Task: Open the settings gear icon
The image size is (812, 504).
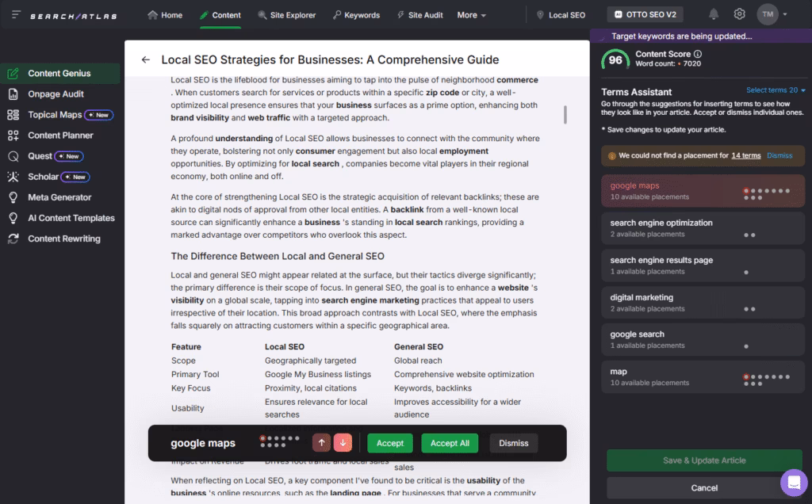Action: (x=739, y=14)
